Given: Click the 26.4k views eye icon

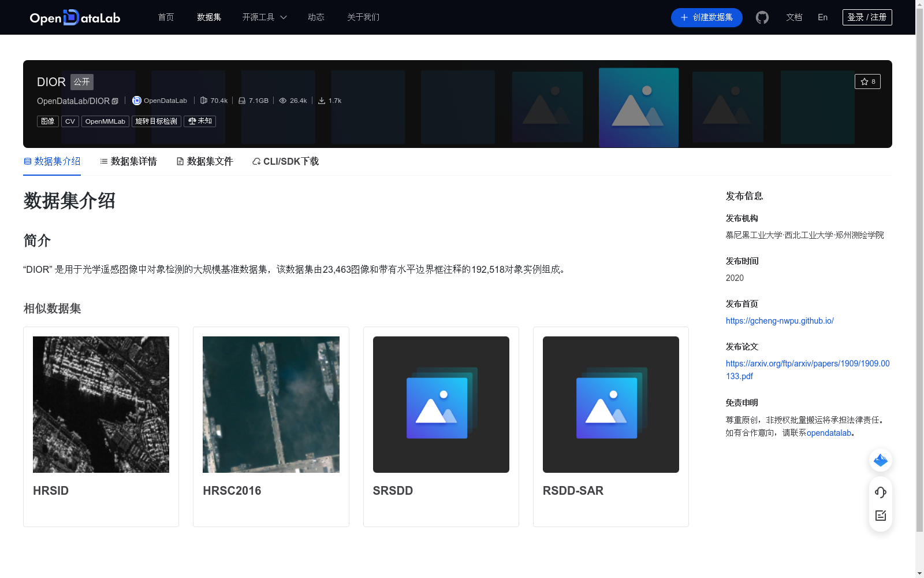Looking at the screenshot, I should point(283,101).
